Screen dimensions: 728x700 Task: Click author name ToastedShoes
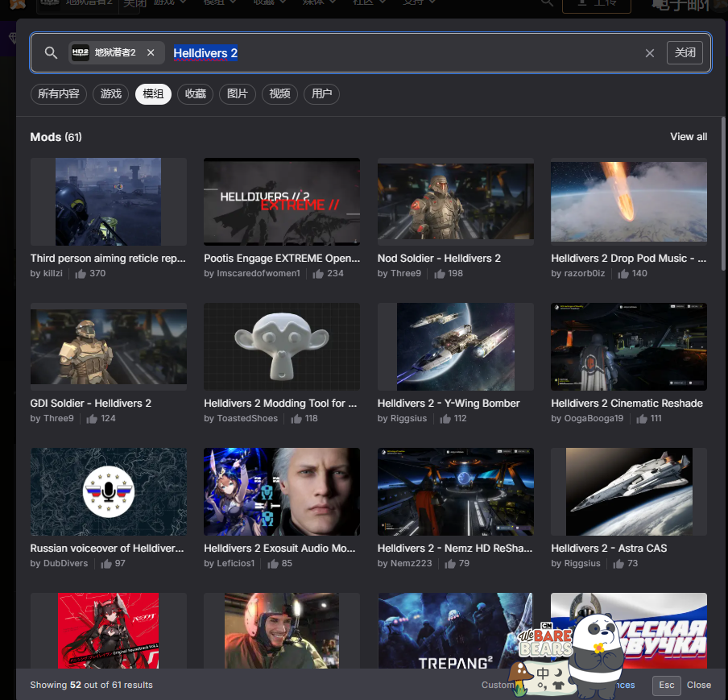pos(247,419)
